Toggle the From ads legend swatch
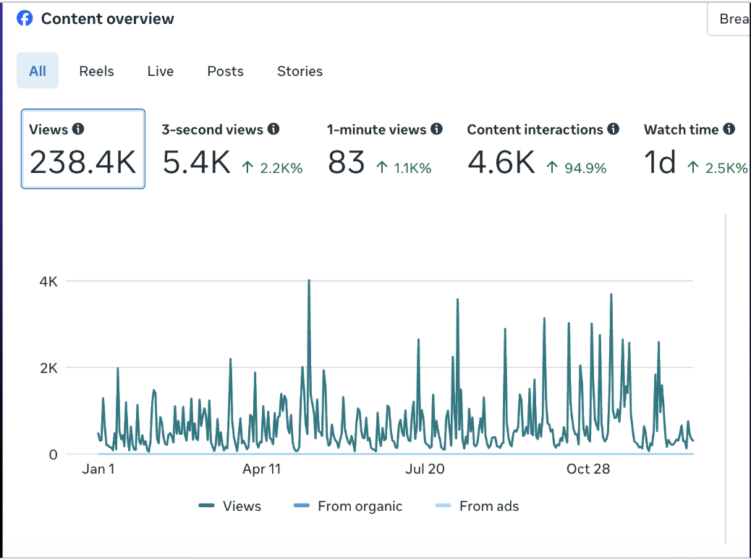Viewport: 751px width, 560px height. tap(443, 506)
